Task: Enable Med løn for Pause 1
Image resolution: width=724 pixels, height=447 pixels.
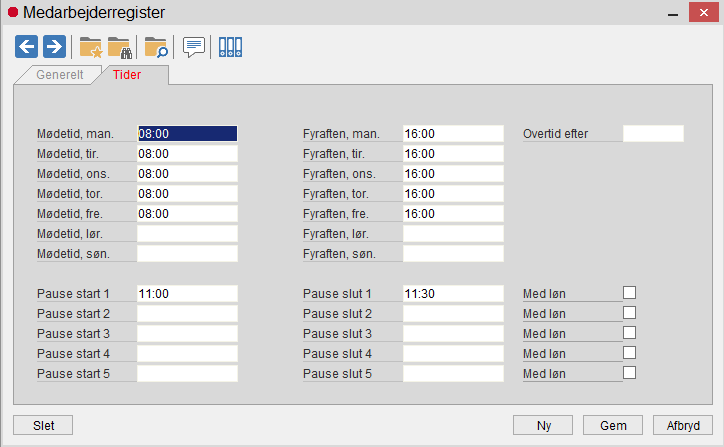Action: pyautogui.click(x=629, y=293)
